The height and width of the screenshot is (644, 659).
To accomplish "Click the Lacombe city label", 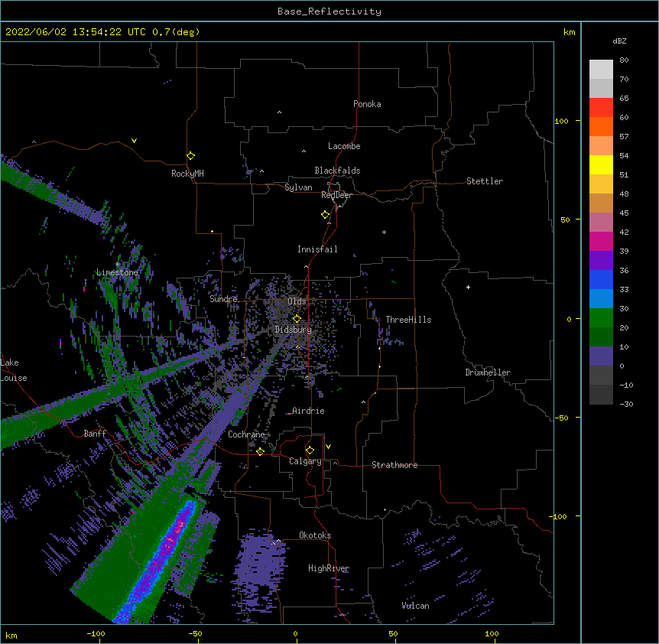I will [344, 146].
